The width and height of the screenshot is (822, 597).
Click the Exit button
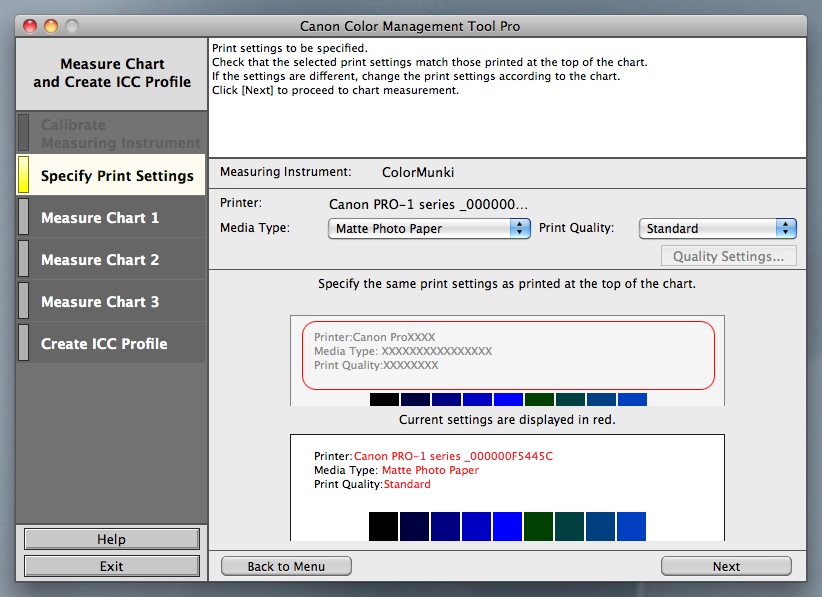click(111, 566)
